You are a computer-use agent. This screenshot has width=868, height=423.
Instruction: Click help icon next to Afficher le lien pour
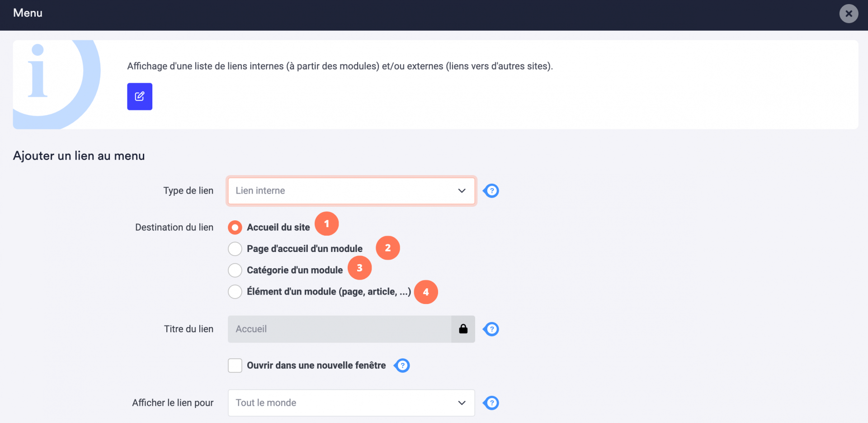491,403
